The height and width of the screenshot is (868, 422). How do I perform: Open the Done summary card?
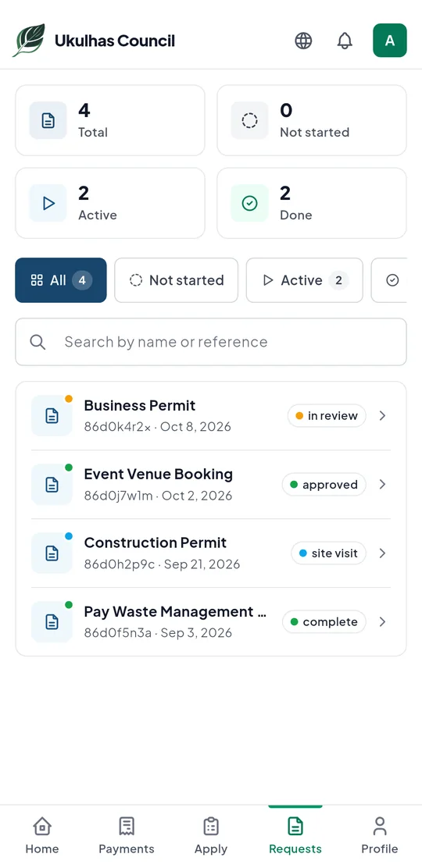(x=312, y=203)
